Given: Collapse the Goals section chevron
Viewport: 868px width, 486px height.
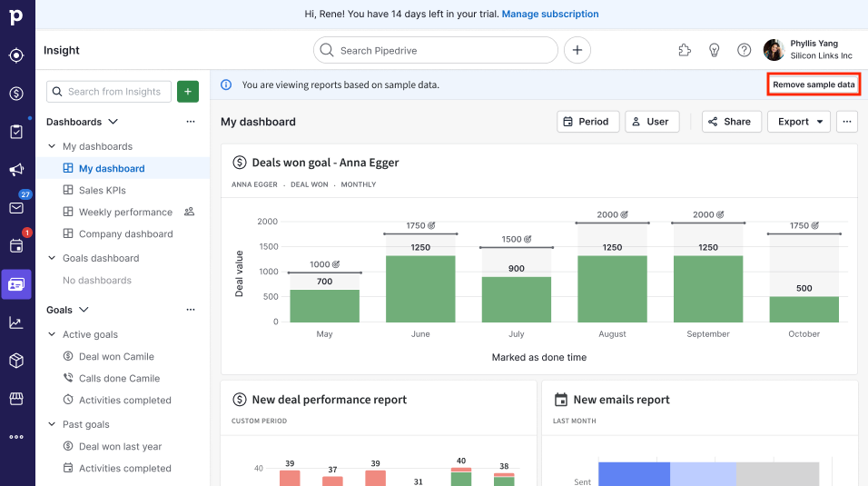Looking at the screenshot, I should pyautogui.click(x=84, y=309).
